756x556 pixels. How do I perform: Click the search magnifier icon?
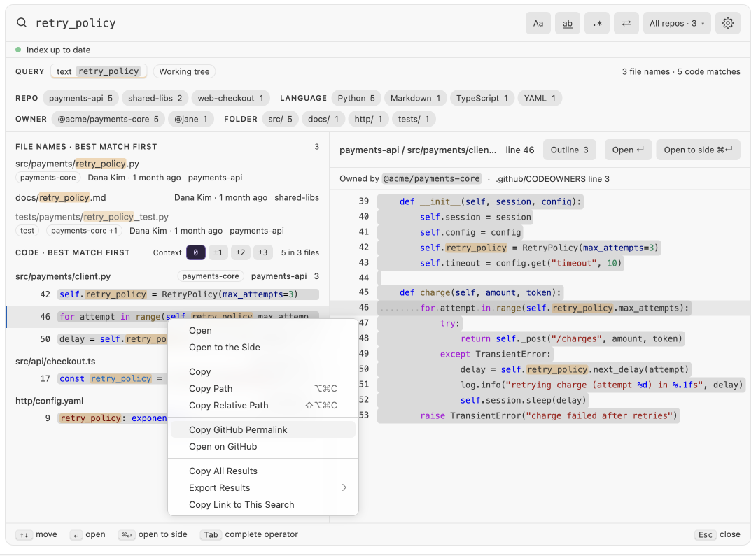[x=22, y=22]
